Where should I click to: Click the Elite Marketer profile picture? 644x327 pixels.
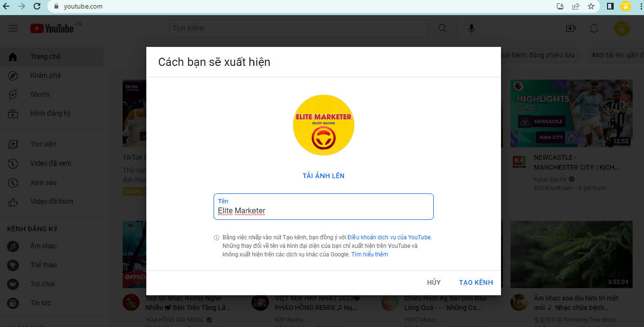pos(323,125)
